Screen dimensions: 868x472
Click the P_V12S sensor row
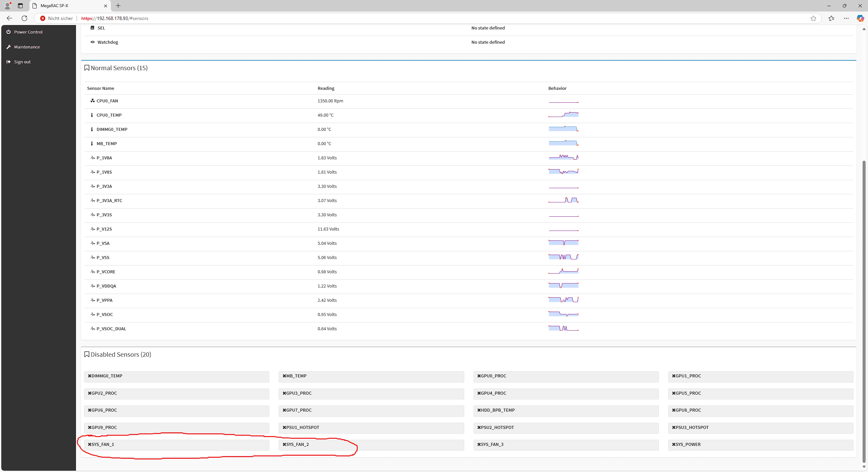[x=104, y=229]
